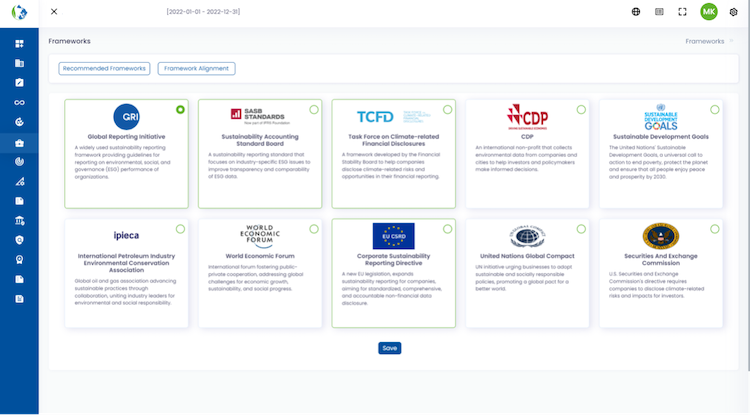Click the Global Reporting Initiative title

coord(126,137)
